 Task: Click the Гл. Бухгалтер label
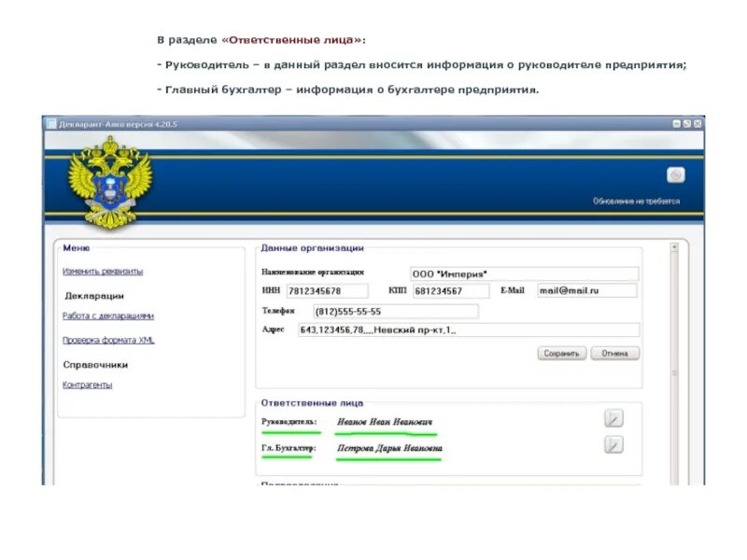point(289,448)
